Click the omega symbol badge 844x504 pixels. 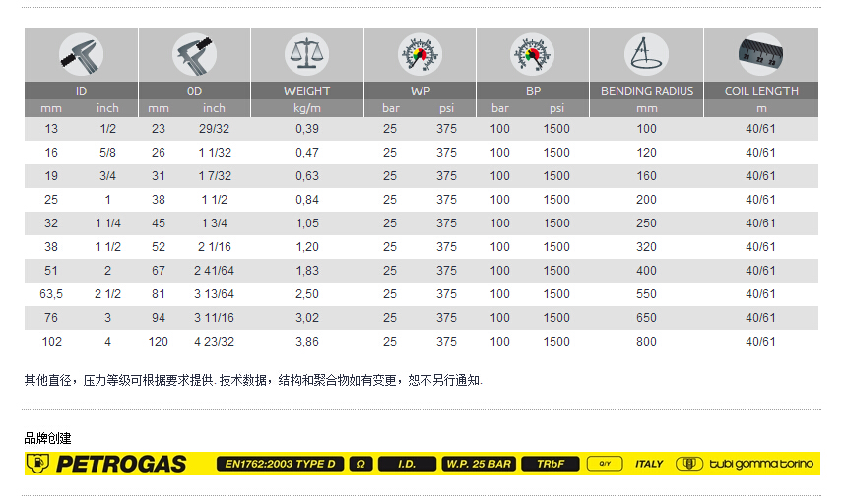360,464
